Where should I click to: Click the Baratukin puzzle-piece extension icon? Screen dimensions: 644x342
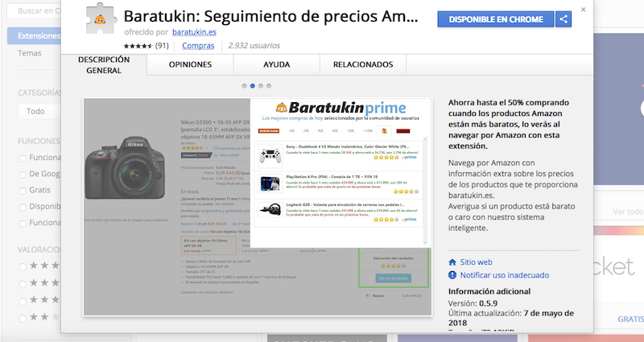(x=100, y=18)
